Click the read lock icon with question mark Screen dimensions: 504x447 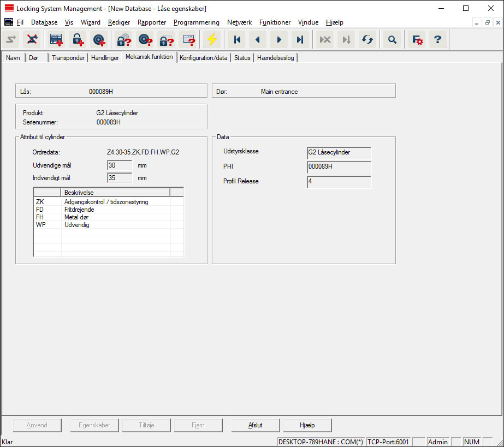coord(124,39)
